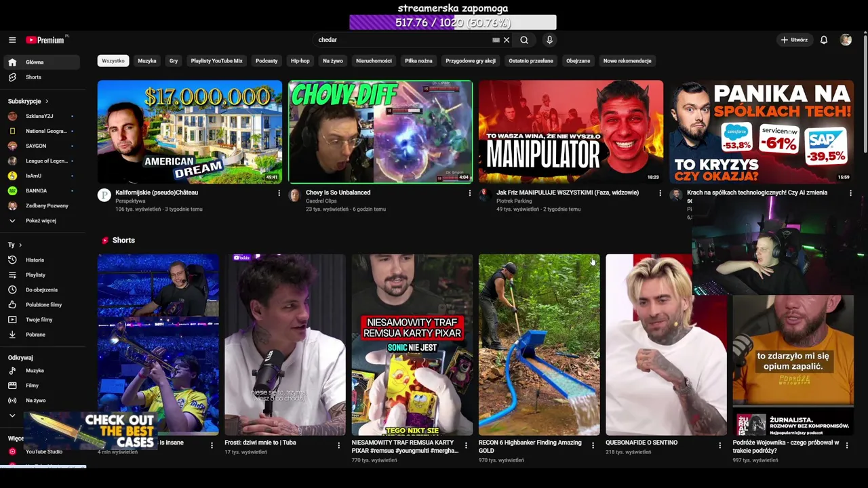Open Twoje filmy in sidebar
Screen dimensions: 868x488
click(x=41, y=319)
